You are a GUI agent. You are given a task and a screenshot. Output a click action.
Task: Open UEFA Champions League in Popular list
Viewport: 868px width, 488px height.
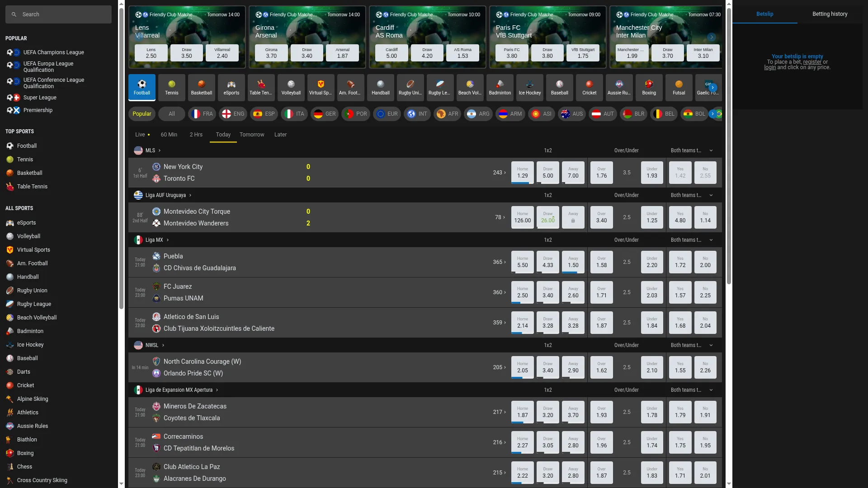pos(53,52)
